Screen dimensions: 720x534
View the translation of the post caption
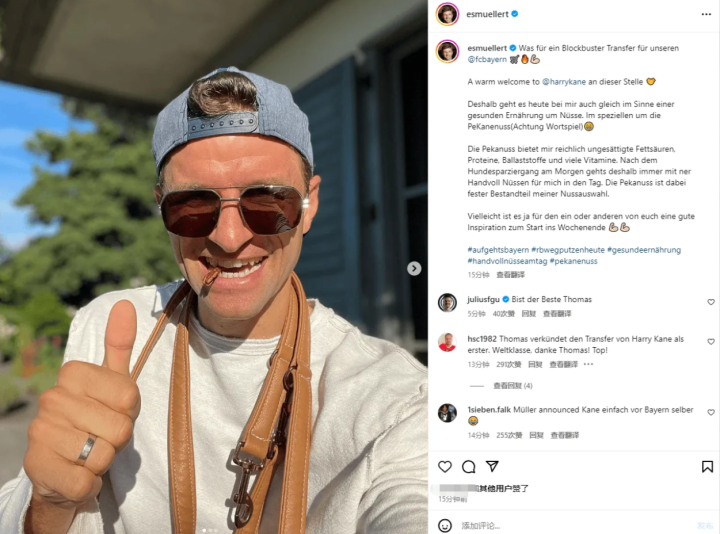[x=510, y=275]
